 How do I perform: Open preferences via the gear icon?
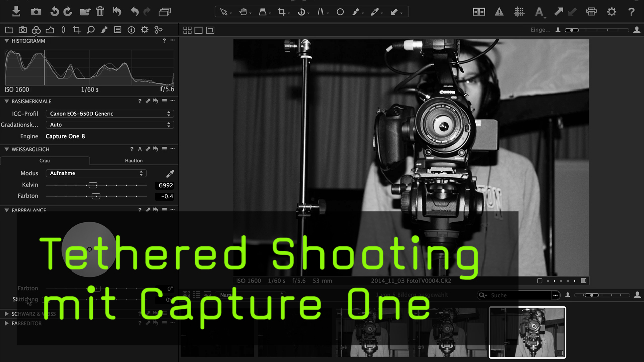click(x=611, y=11)
